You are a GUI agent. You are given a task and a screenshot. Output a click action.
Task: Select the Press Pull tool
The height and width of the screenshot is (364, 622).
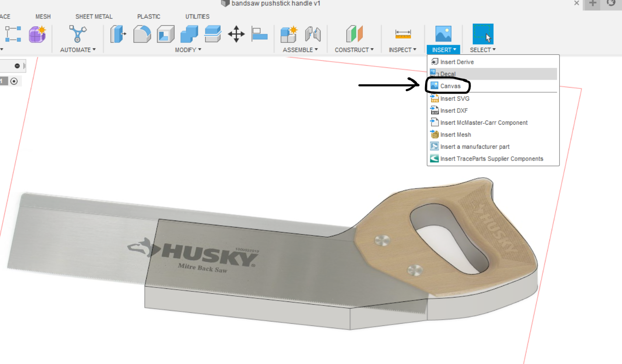pos(118,34)
